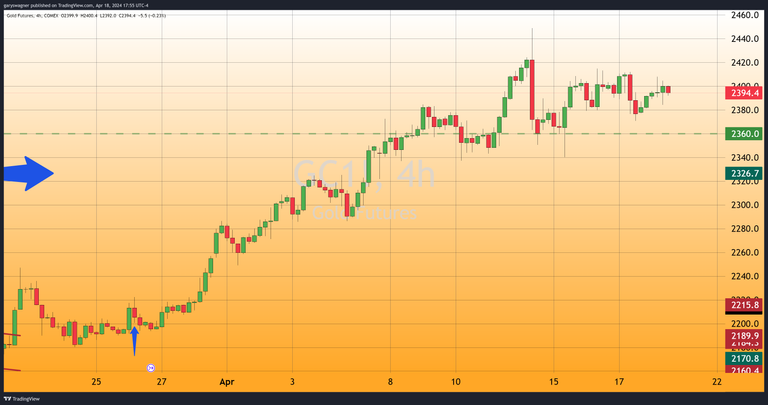The image size is (768, 405).
Task: Click the 25 date label on the time axis
Action: click(x=97, y=382)
